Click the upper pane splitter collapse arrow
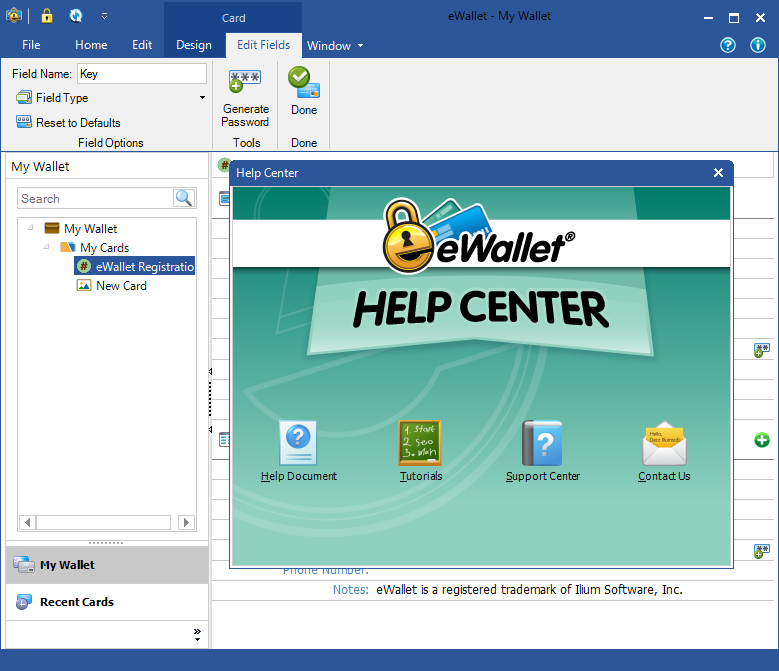 coord(210,371)
